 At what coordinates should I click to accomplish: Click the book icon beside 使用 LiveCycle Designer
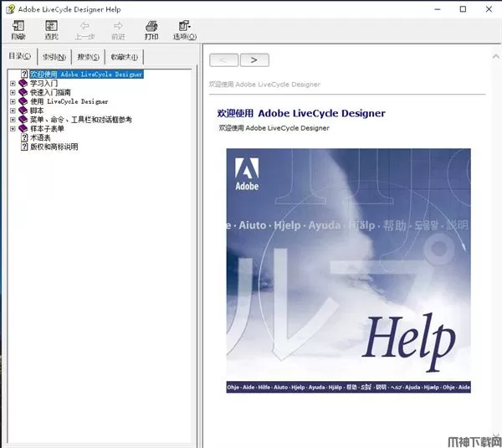[x=23, y=101]
